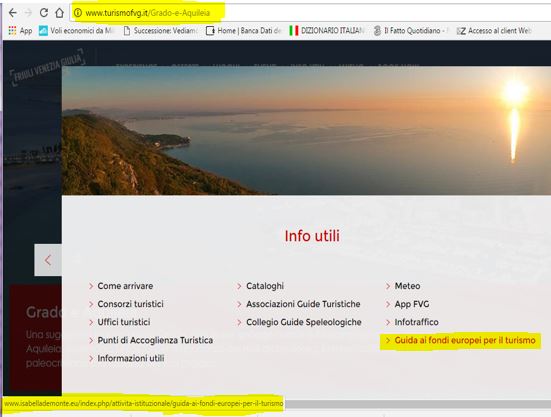Open 'DIZIONARIO ITALIANO' bookmark
This screenshot has width=551, height=417.
tap(327, 31)
